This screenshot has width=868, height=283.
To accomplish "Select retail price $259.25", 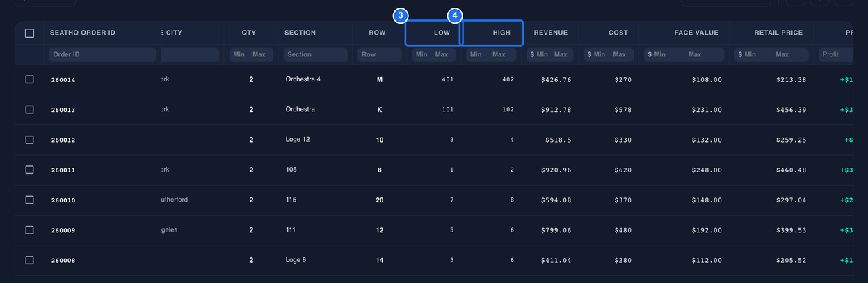I will tap(791, 140).
